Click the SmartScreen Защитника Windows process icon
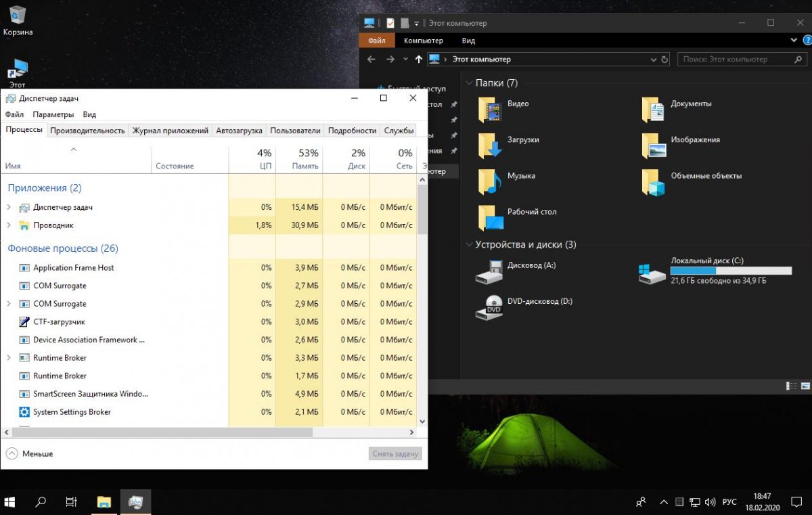The height and width of the screenshot is (515, 812). click(24, 394)
